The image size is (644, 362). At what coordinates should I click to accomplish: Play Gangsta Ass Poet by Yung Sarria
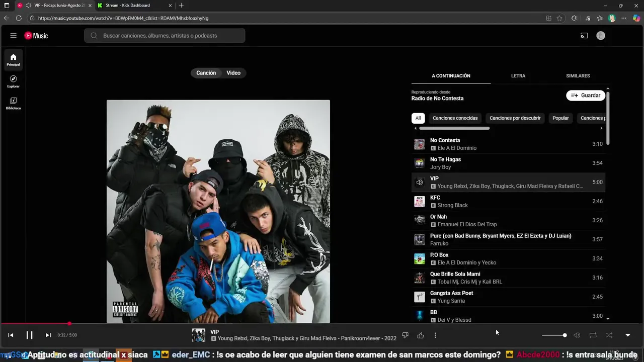[508, 297]
